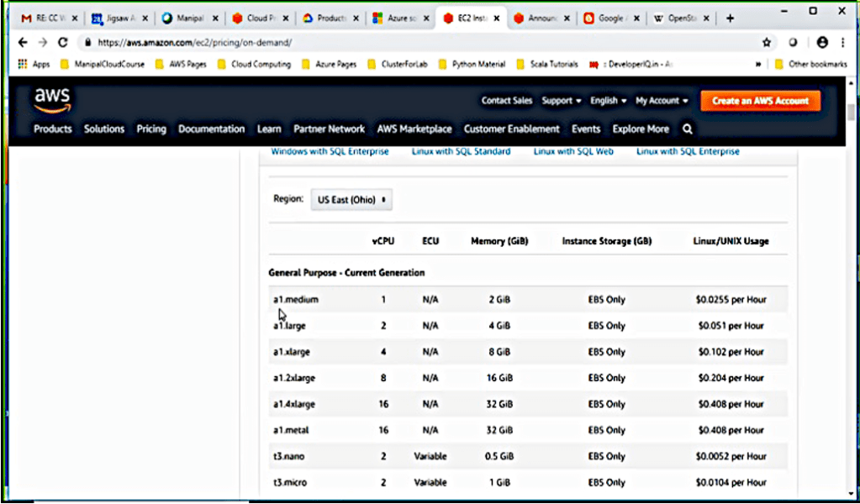
Task: Expand the Region dropdown showing US East (Ohio)
Action: click(351, 200)
